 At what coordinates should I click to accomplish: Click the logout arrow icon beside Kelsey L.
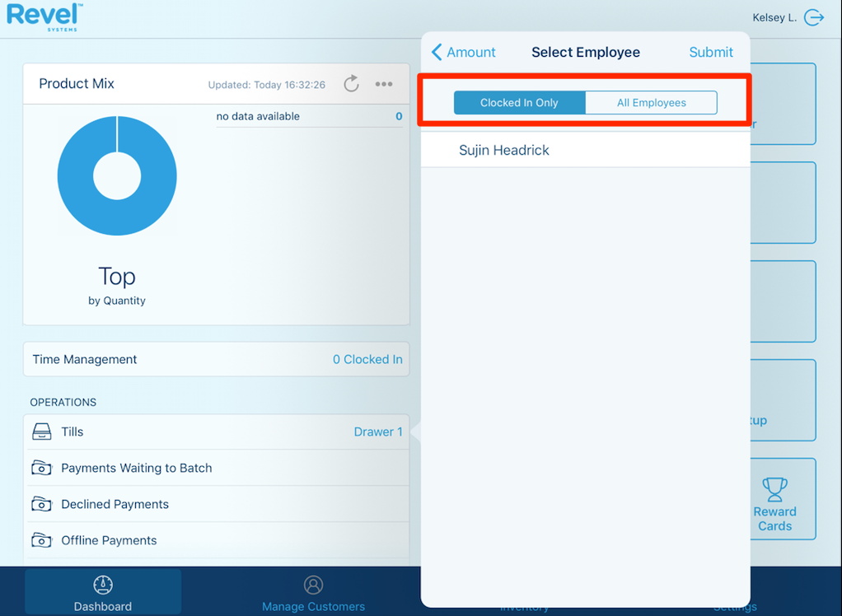pos(814,17)
